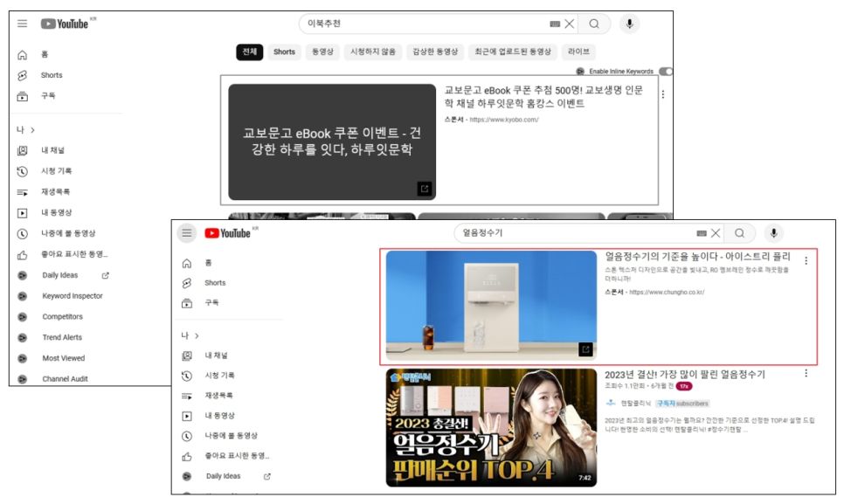
Task: Click search magnifier in front window
Action: [739, 233]
